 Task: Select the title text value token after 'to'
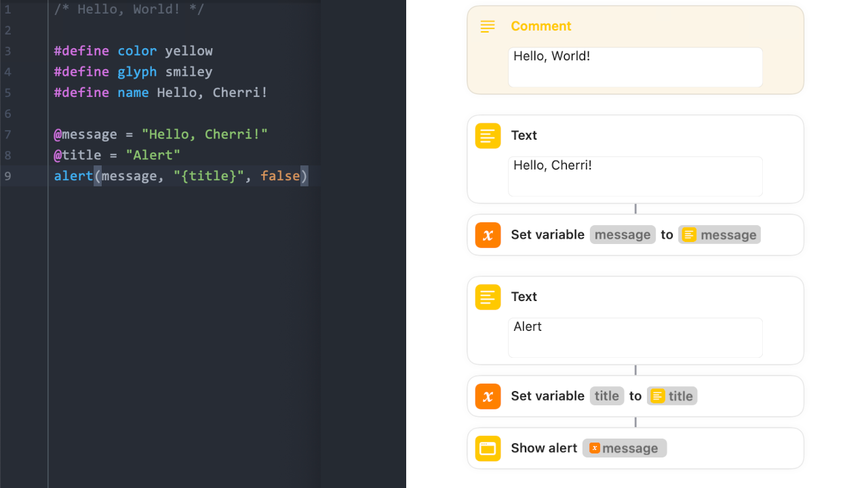coord(672,396)
